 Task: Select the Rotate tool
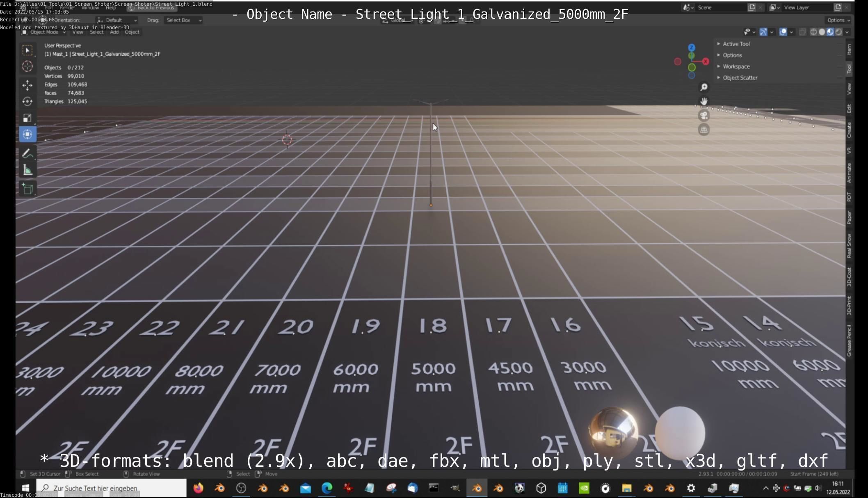[27, 101]
